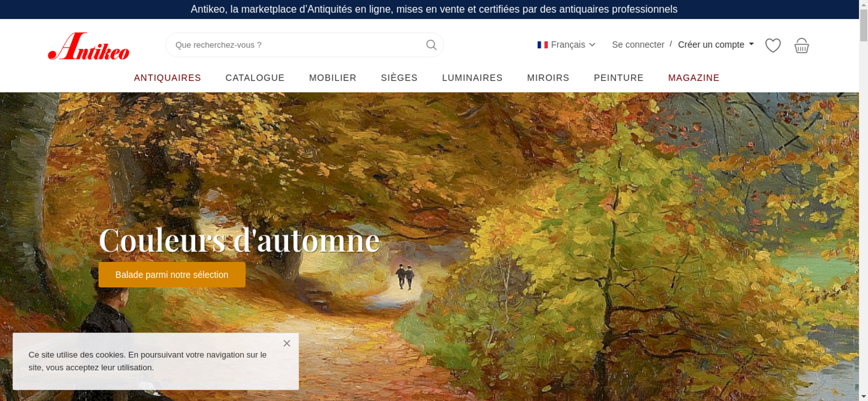The height and width of the screenshot is (401, 868).
Task: Click the Se connecter link
Action: pos(638,45)
